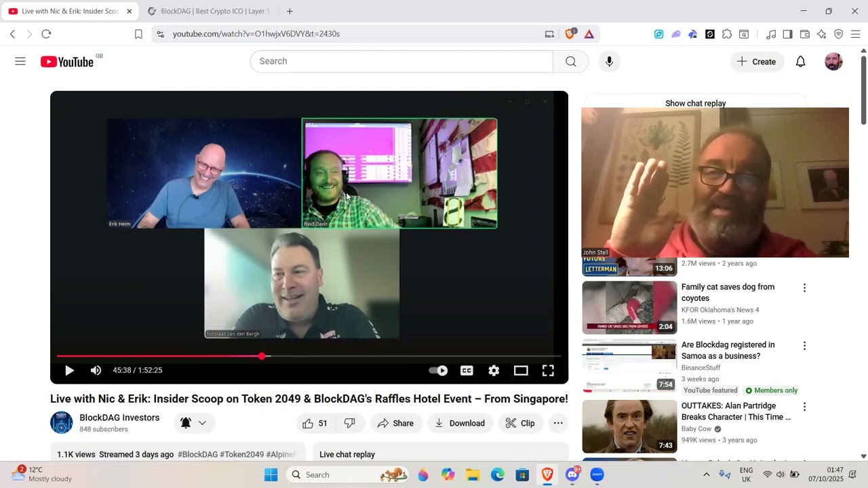This screenshot has height=488, width=868.
Task: Open the Windows Start menu
Action: (271, 474)
